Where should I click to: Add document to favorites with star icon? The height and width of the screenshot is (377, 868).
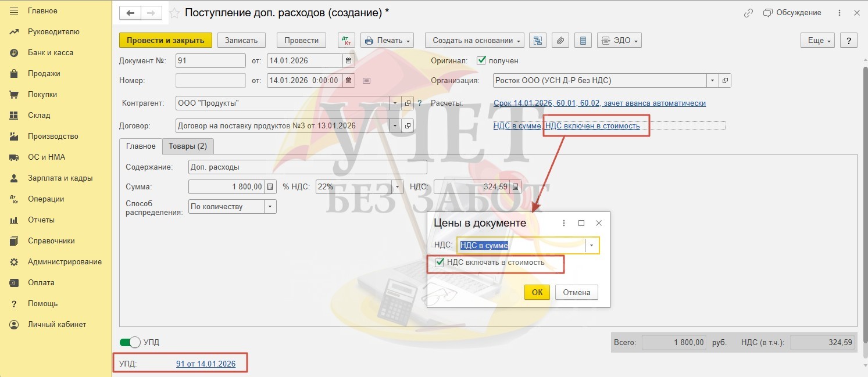click(x=174, y=13)
